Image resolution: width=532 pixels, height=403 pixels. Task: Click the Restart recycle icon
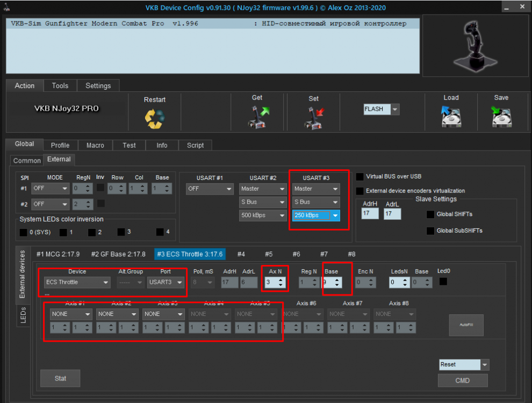[x=154, y=119]
